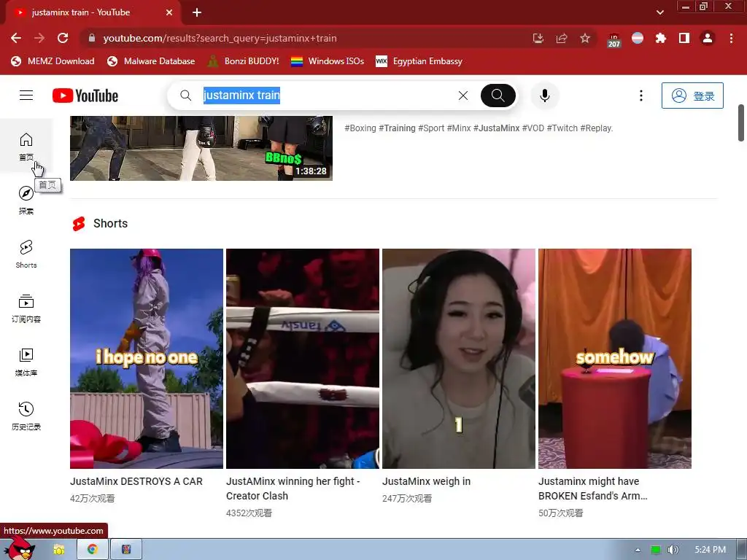Open Explore (探索) compass in sidebar
This screenshot has height=560, width=747.
tap(26, 200)
